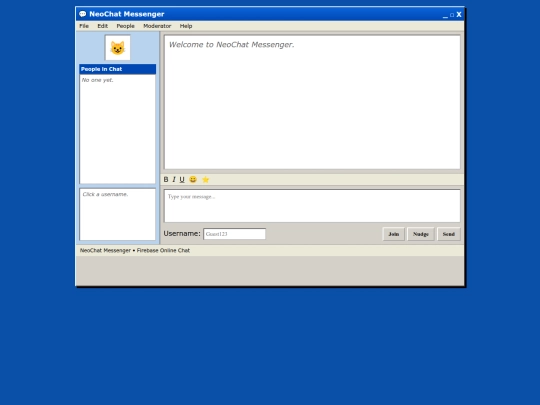The width and height of the screenshot is (540, 405).
Task: Toggle italic formatting with the I icon
Action: coord(174,179)
